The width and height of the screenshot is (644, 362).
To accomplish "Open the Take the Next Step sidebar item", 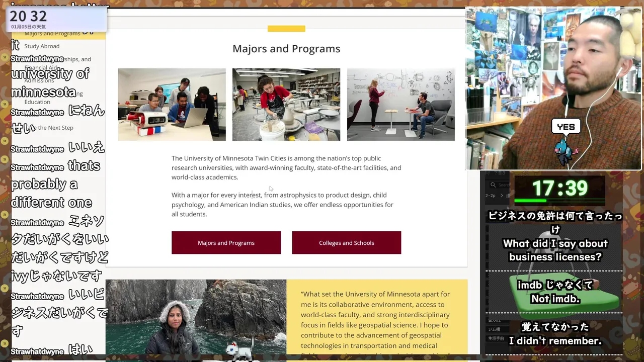I will click(x=49, y=128).
